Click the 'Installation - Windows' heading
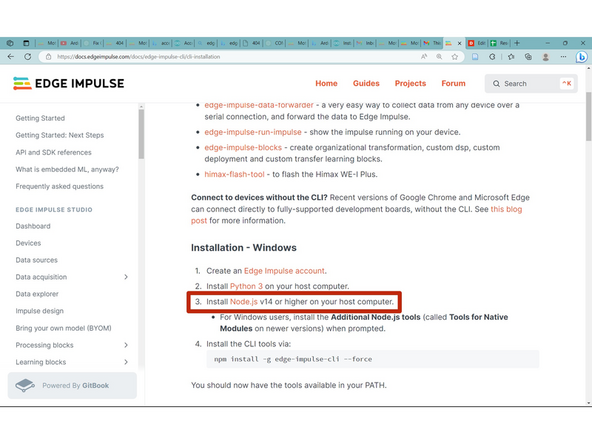The image size is (592, 444). click(x=244, y=248)
